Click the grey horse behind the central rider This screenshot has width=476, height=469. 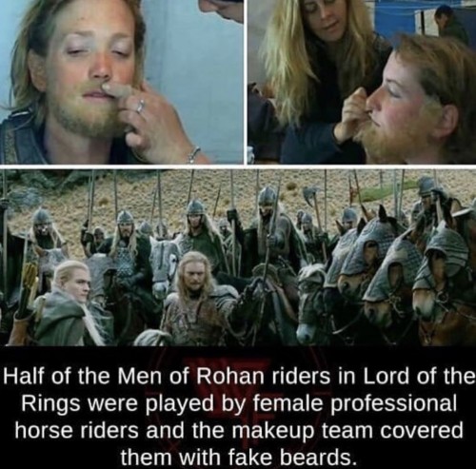point(162,264)
